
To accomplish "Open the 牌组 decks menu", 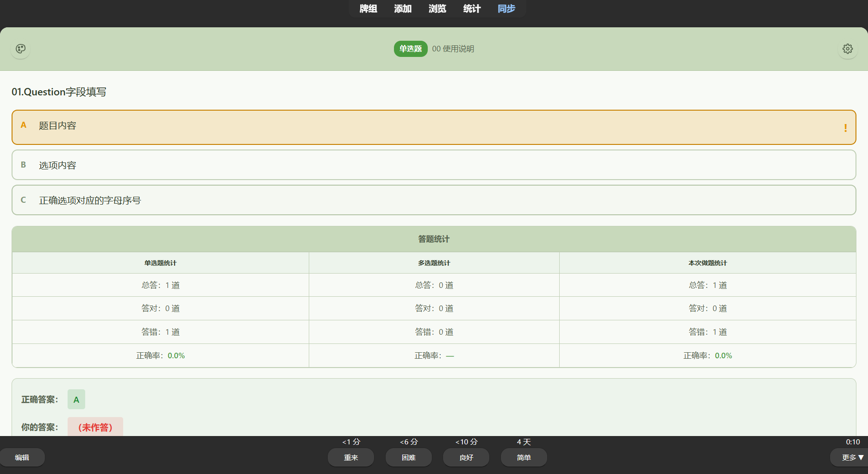I will pyautogui.click(x=368, y=9).
